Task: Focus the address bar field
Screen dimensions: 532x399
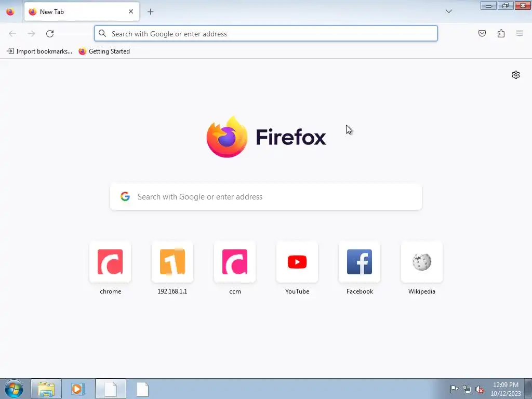Action: tap(266, 34)
